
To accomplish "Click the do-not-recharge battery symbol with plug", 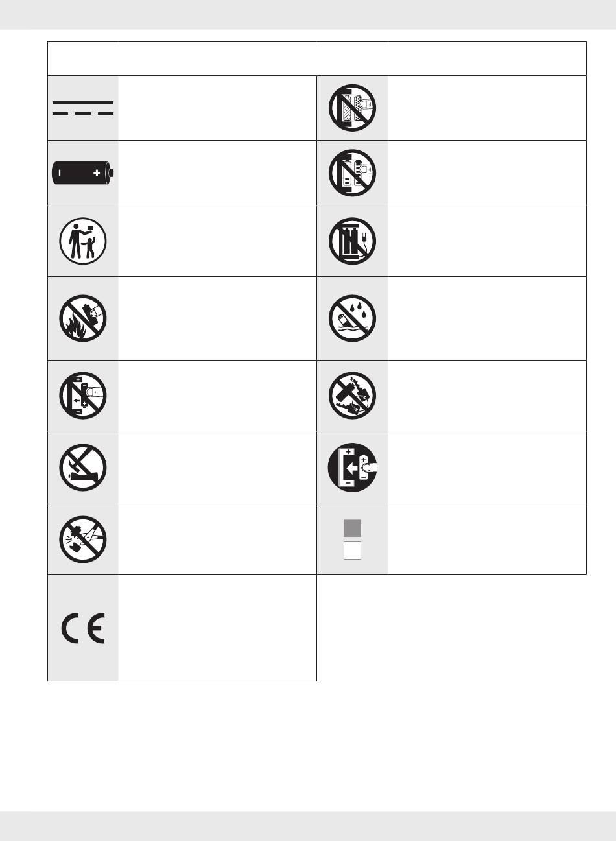I will pos(352,241).
